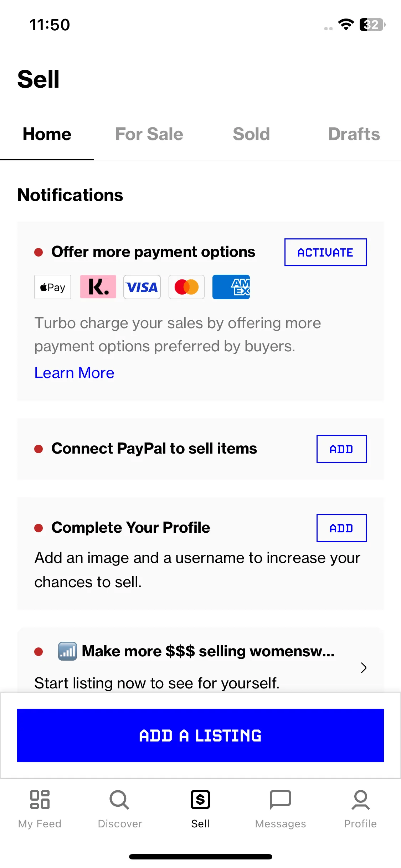Tap the Mastercard logo
Viewport: 401px width, 868px height.
pyautogui.click(x=186, y=287)
